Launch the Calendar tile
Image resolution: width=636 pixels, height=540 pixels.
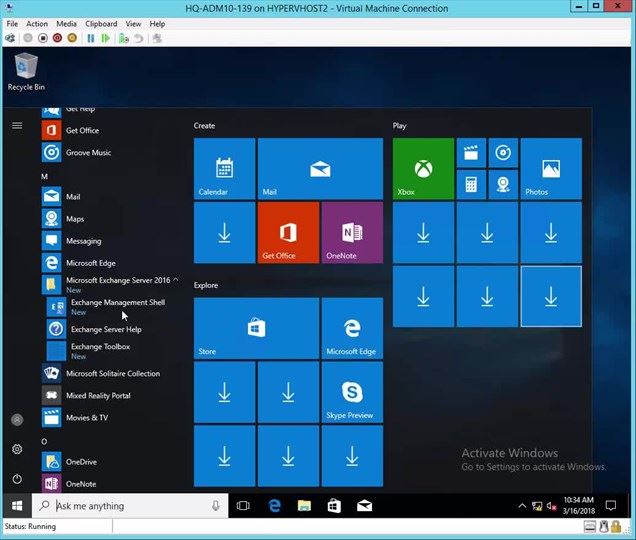tap(224, 168)
